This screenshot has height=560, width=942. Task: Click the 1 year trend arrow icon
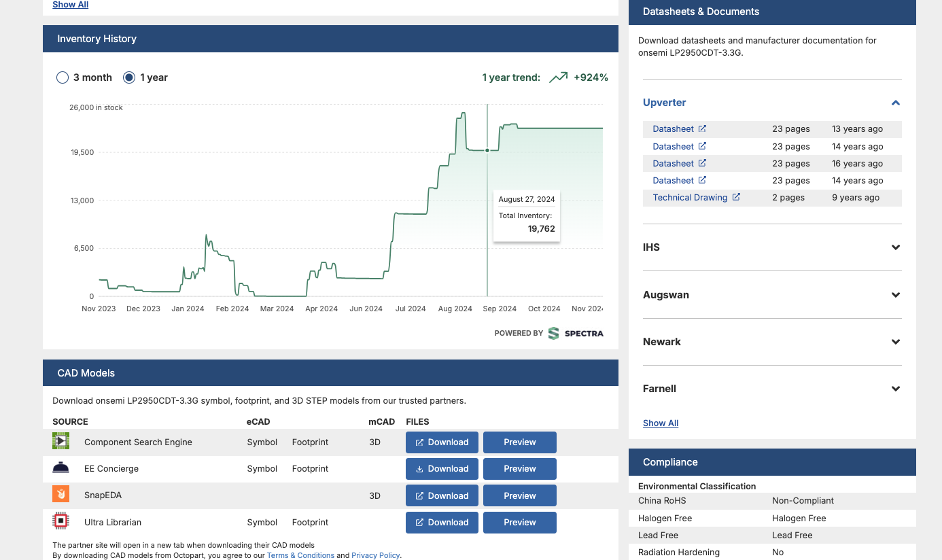558,77
